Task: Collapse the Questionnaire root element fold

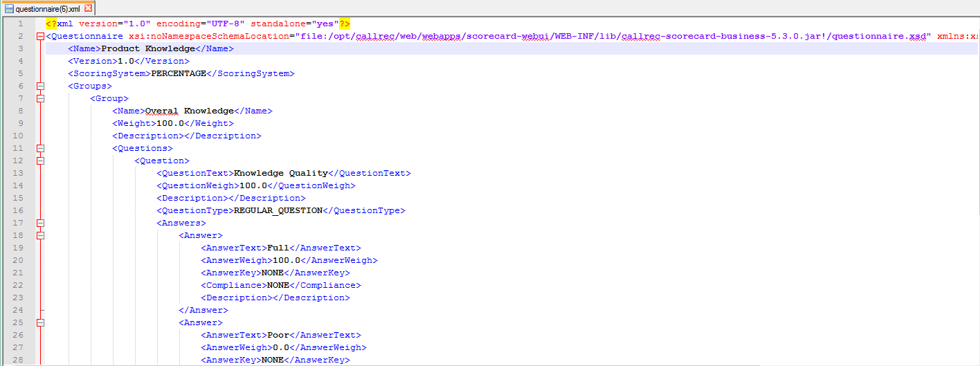Action: 39,36
